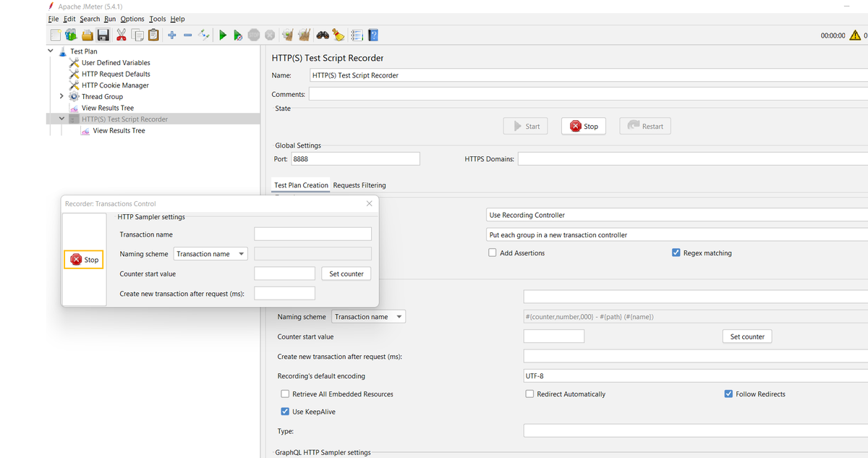
Task: Switch to Test Plan Creation tab
Action: (301, 185)
